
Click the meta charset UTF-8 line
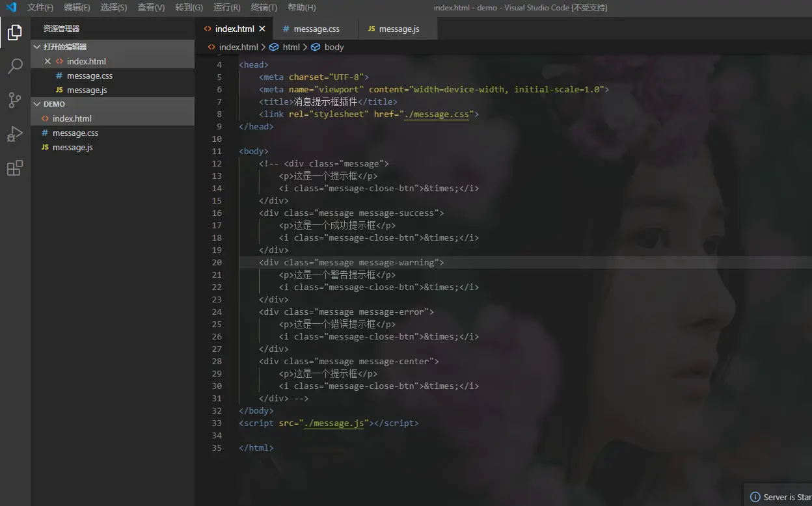[x=314, y=77]
